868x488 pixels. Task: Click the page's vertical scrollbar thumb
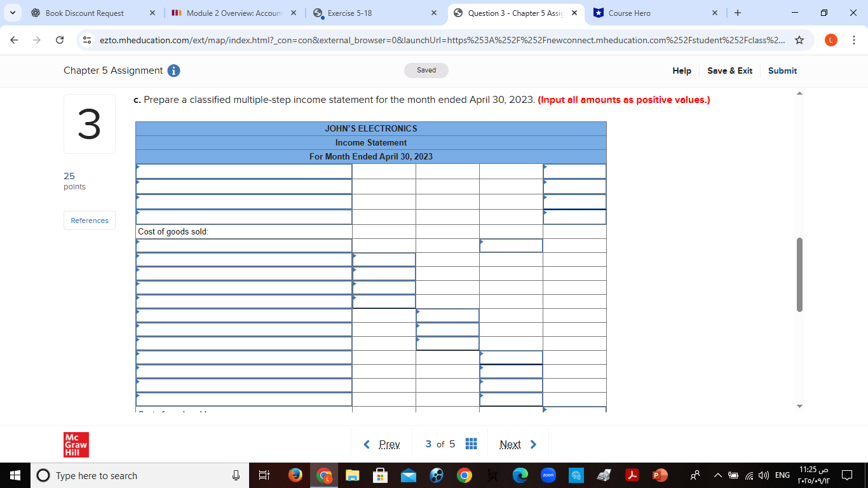click(800, 274)
